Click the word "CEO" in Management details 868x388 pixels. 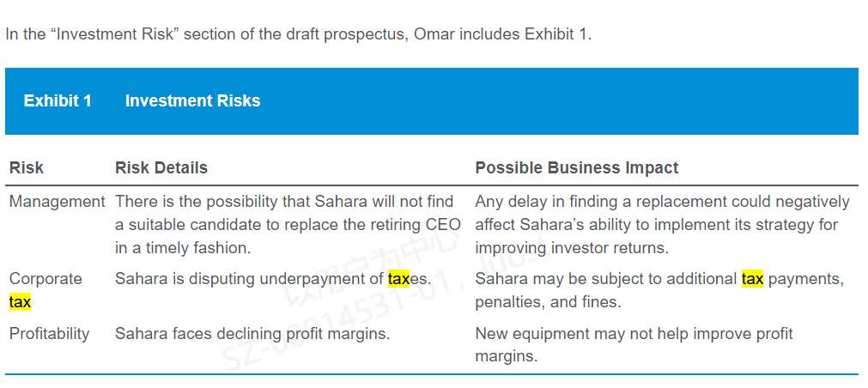pyautogui.click(x=442, y=225)
